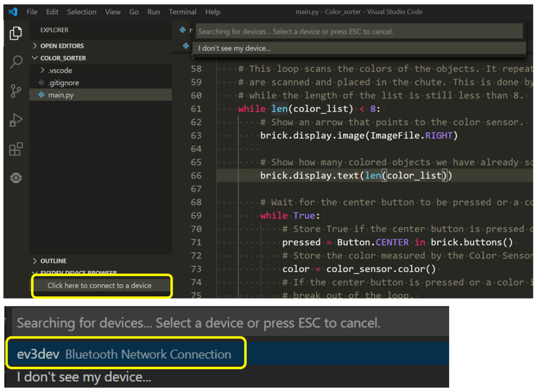The width and height of the screenshot is (538, 392).
Task: Click the VS Code logo in title bar
Action: [13, 12]
